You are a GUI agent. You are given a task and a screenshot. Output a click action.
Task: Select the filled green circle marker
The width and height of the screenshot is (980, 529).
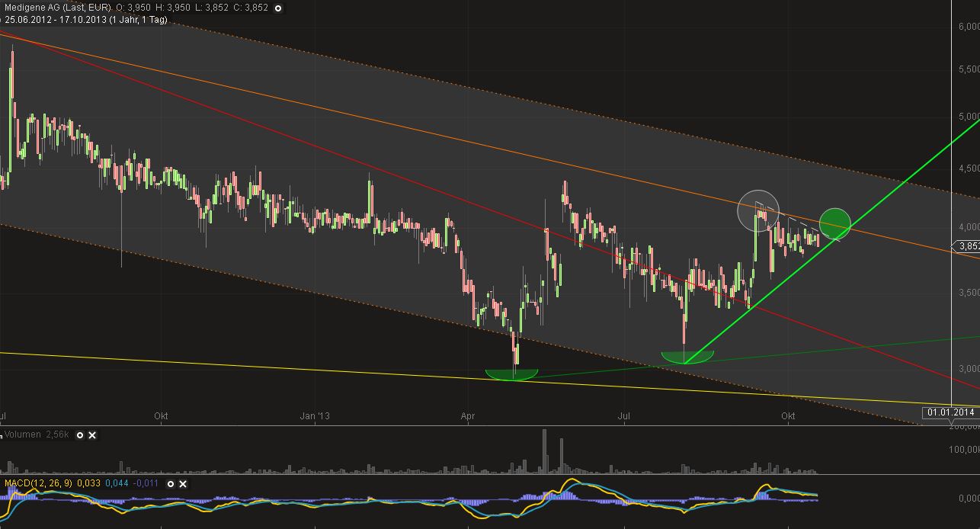[x=835, y=222]
